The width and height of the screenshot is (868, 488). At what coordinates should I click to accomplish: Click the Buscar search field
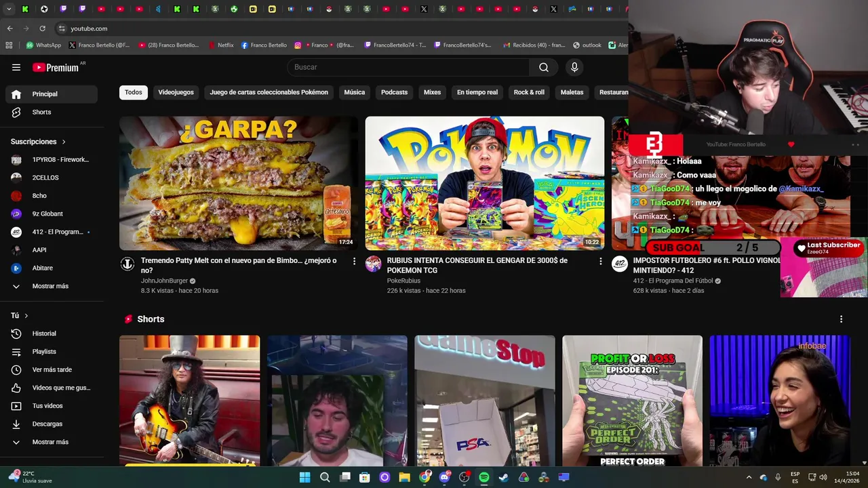pyautogui.click(x=408, y=67)
